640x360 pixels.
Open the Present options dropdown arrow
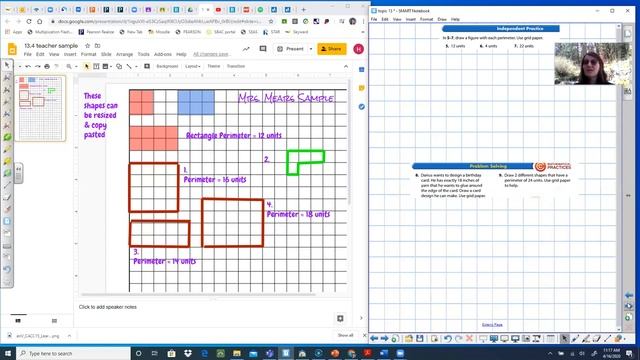(x=311, y=49)
